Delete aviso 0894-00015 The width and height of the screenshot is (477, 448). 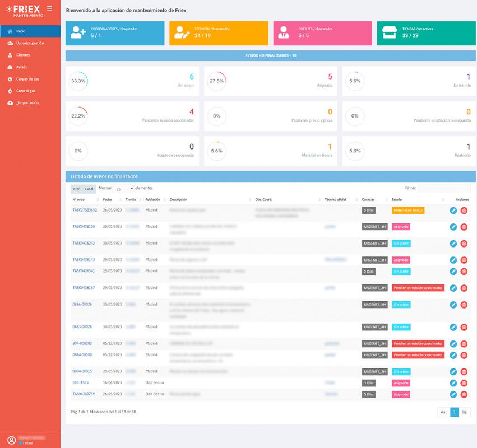click(464, 372)
